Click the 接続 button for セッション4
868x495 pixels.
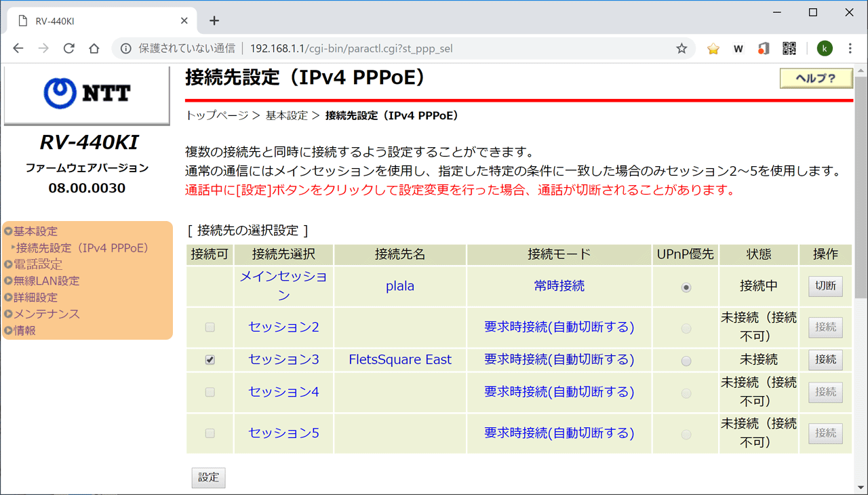[x=825, y=392]
